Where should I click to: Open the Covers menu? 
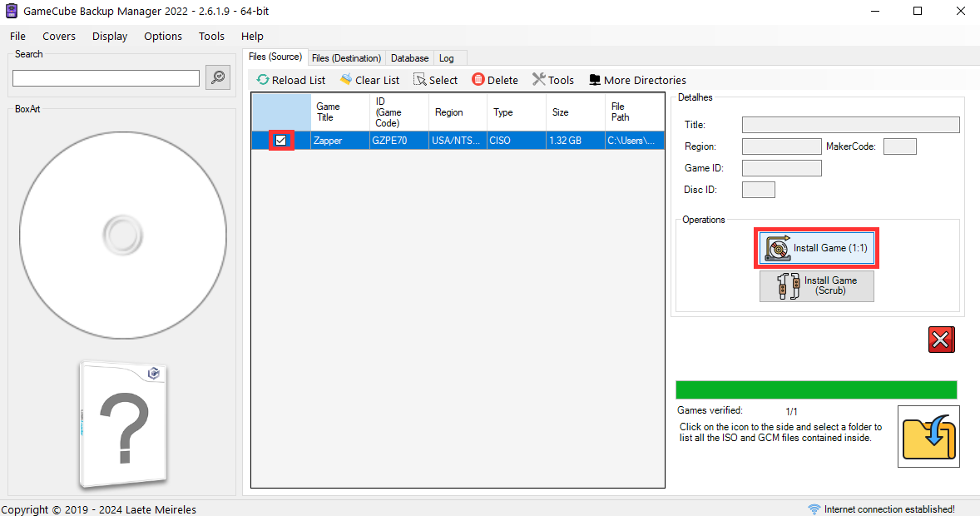pos(59,36)
